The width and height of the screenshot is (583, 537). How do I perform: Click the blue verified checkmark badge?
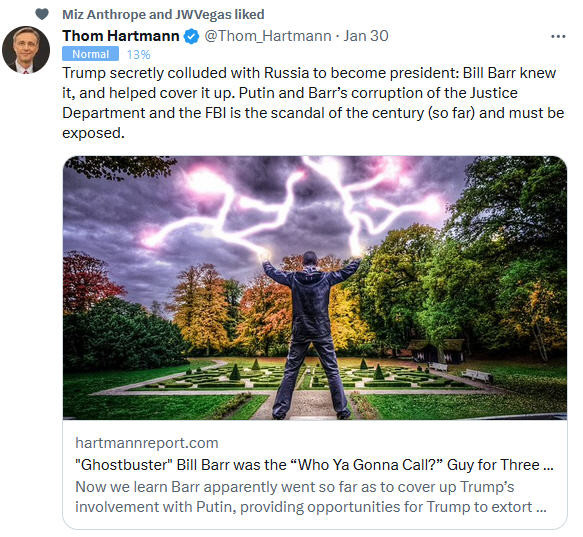(x=191, y=36)
